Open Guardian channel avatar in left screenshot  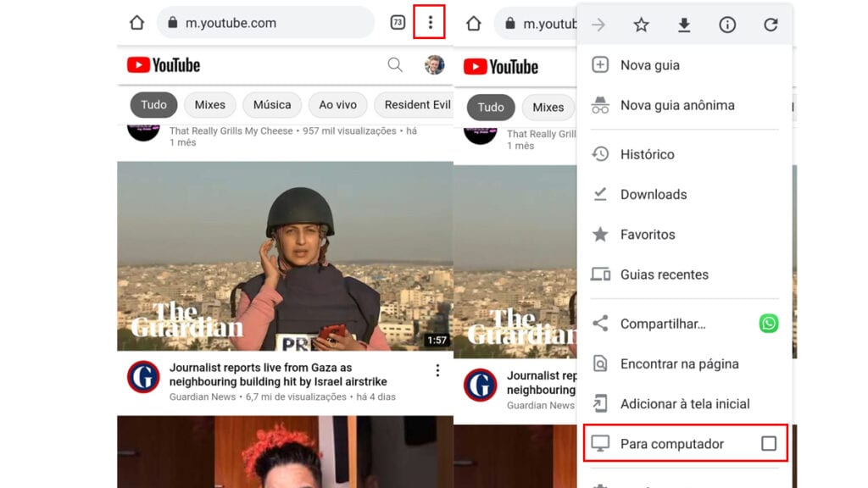click(x=143, y=377)
